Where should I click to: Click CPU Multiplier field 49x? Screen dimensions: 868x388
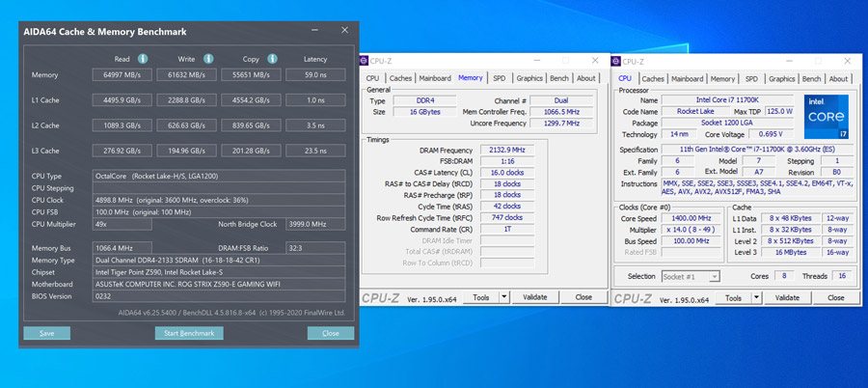pos(122,224)
